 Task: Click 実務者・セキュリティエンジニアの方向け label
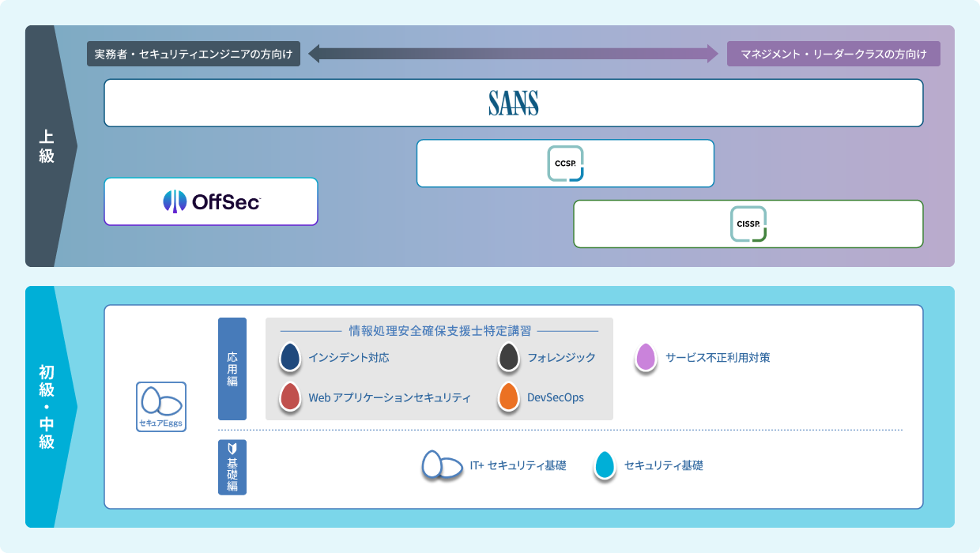[x=194, y=55]
